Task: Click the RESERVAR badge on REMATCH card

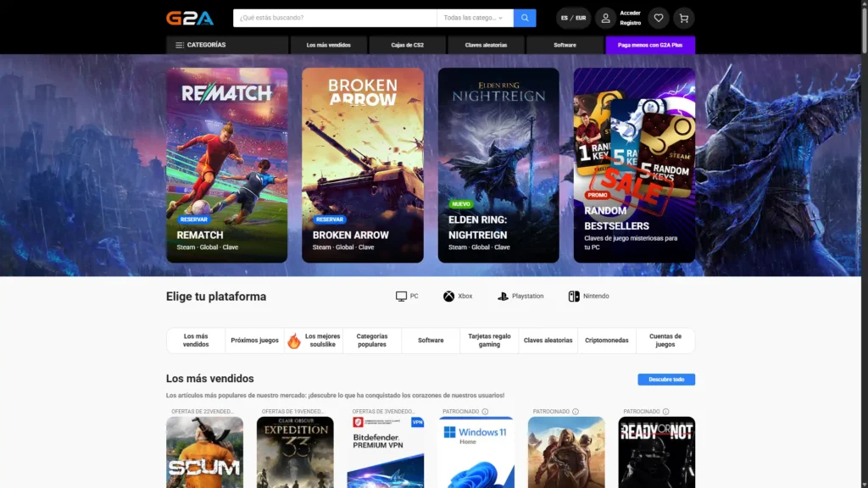Action: (194, 219)
